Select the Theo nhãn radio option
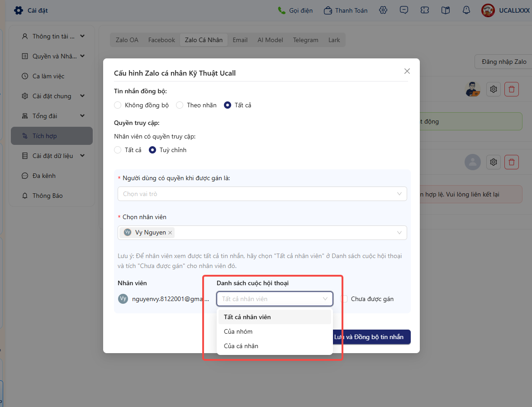This screenshot has width=532, height=407. tap(180, 105)
